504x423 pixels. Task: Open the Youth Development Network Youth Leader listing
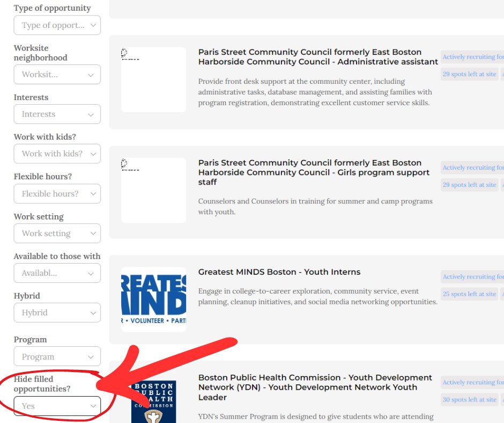(x=316, y=387)
